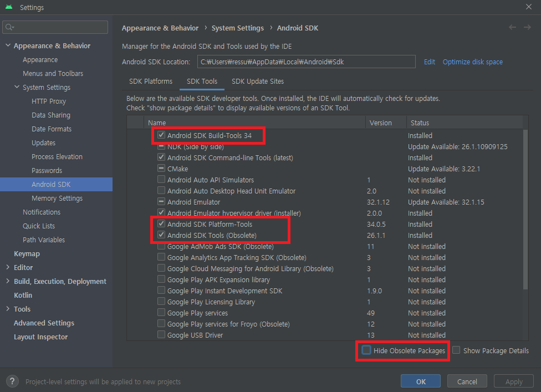Click the Android logo in the title bar
Screen dimensions: 541x392
coord(9,7)
